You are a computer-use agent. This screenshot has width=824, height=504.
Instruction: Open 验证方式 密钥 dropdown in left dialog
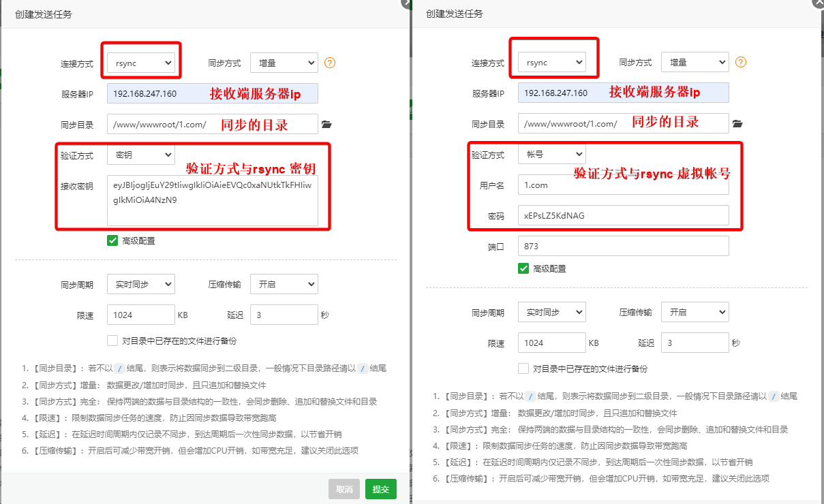[141, 155]
